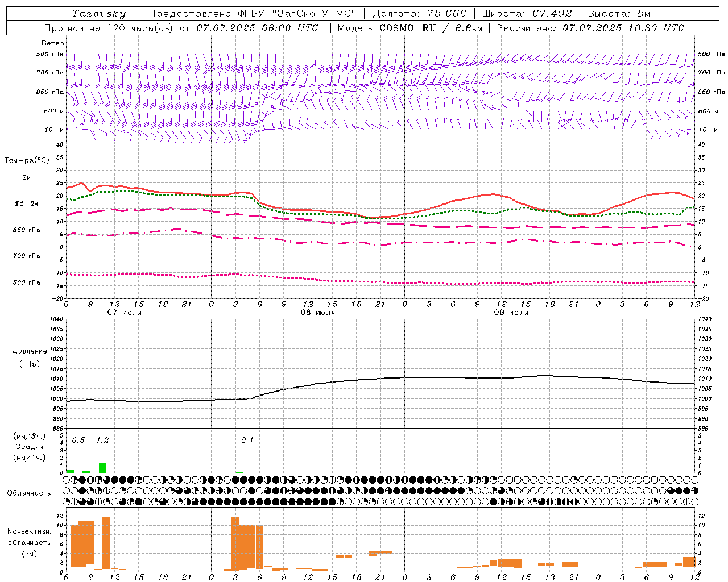Screen dimensions: 728x582
Task: Click the station name Tazovsky in header
Action: pos(99,14)
